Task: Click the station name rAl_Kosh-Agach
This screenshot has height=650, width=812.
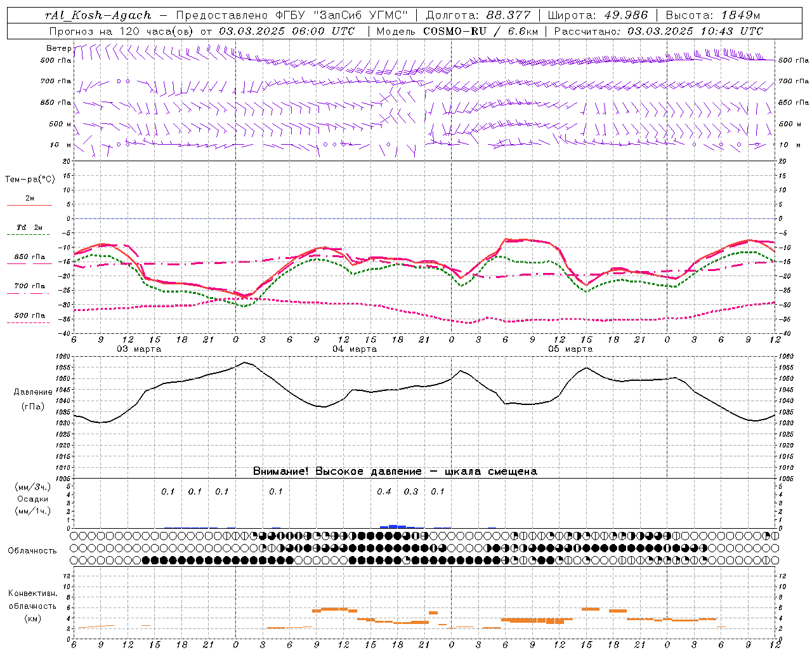Action: pos(98,15)
